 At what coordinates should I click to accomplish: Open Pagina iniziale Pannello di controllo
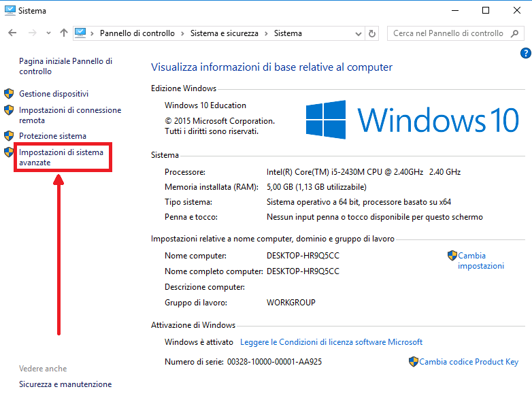tap(65, 66)
